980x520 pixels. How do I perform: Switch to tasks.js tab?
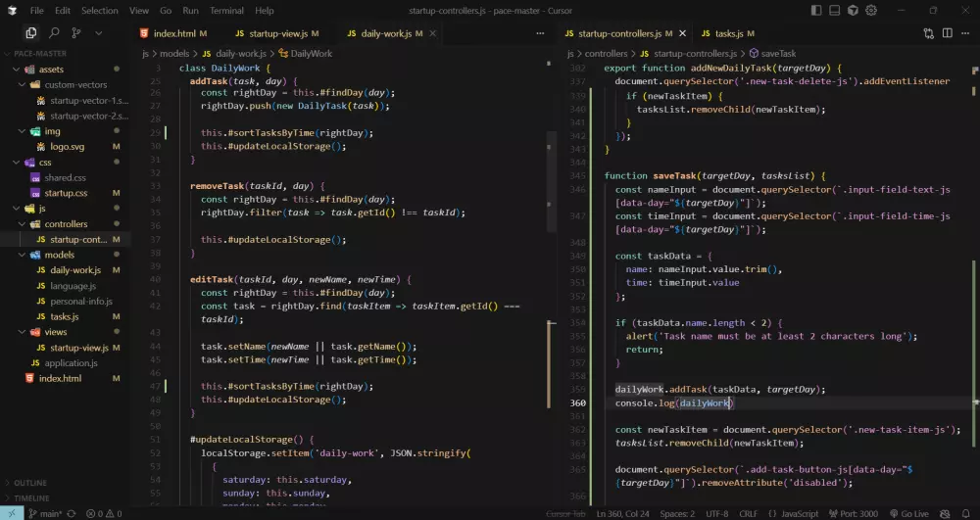point(728,33)
